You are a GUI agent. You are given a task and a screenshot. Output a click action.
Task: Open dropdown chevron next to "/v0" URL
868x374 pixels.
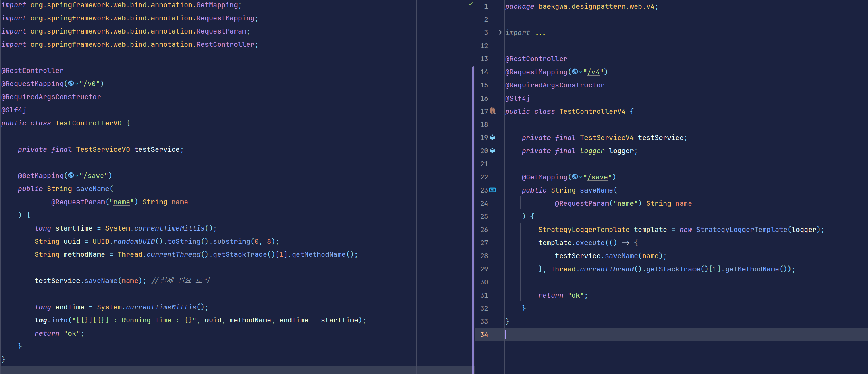click(77, 84)
